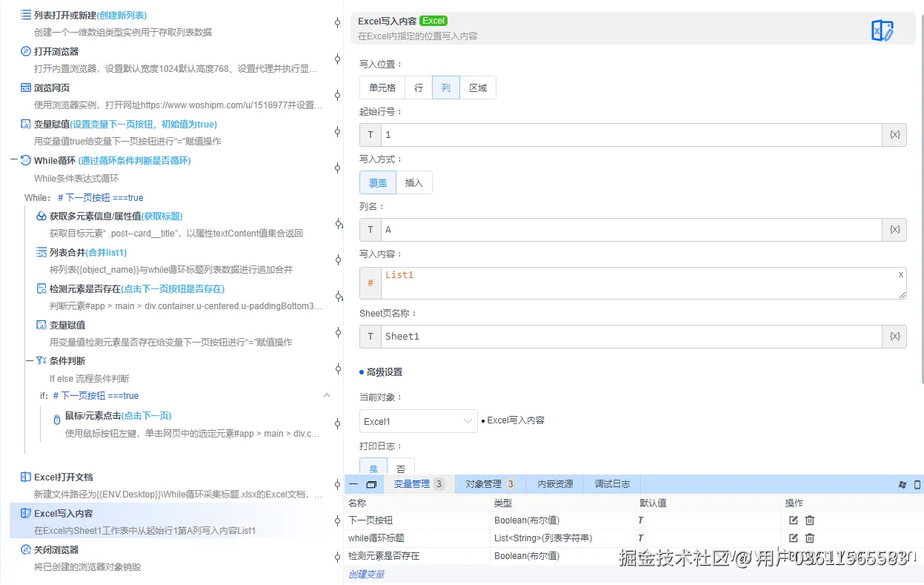Click the edit icon for 下一页按钮 variable
The image size is (924, 585).
pyautogui.click(x=792, y=520)
